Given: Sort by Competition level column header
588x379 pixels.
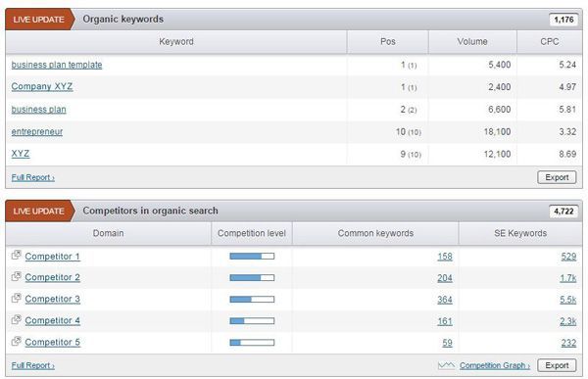Looking at the screenshot, I should tap(252, 233).
